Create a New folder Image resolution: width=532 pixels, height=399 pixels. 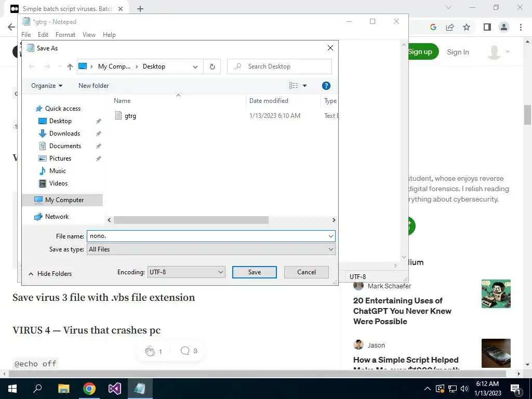94,86
